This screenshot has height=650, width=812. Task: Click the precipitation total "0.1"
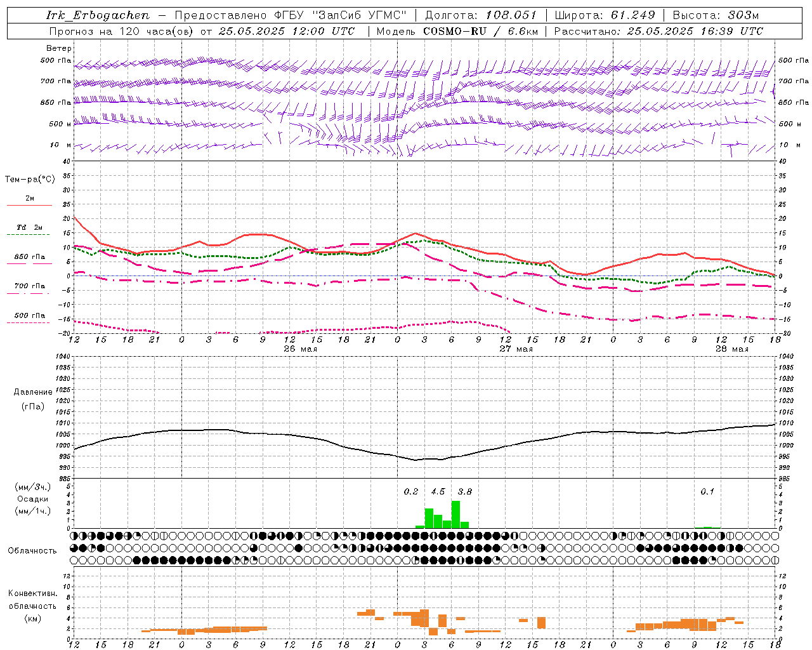(707, 491)
